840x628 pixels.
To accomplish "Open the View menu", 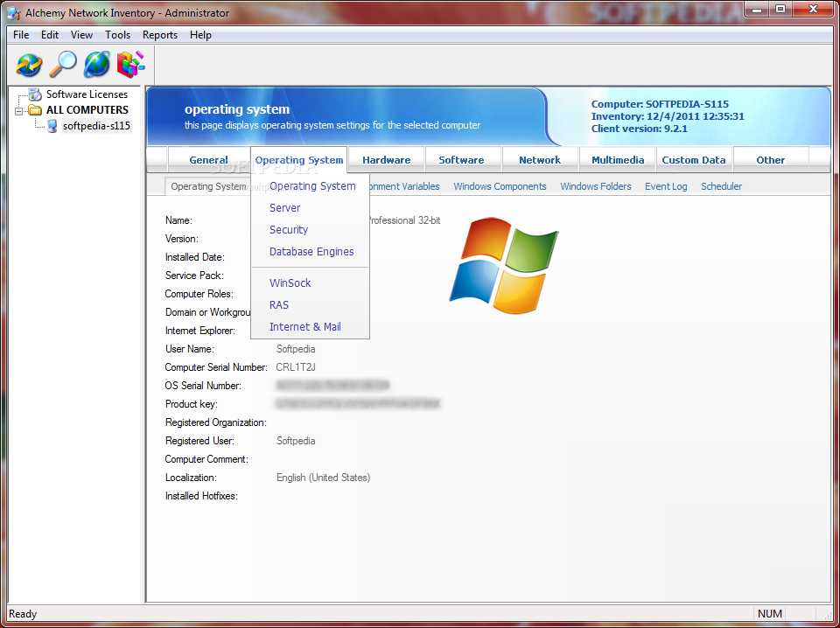I will [81, 35].
